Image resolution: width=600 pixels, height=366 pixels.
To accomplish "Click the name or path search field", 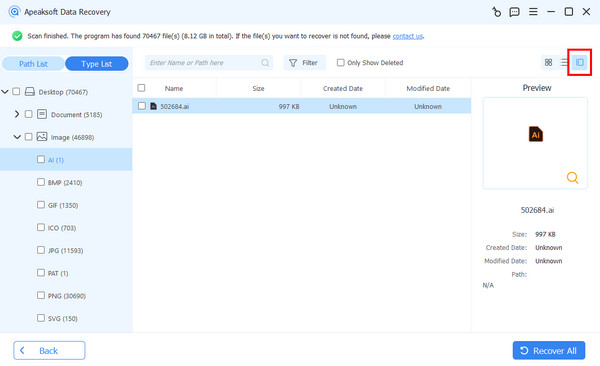I will click(209, 63).
